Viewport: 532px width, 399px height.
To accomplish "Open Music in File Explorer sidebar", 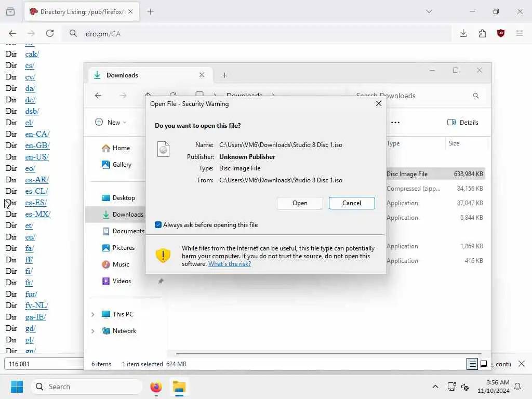I will pyautogui.click(x=115, y=264).
